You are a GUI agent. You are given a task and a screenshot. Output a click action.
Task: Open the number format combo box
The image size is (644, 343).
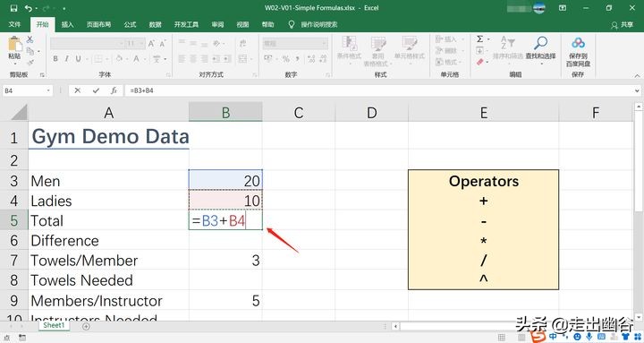(295, 43)
